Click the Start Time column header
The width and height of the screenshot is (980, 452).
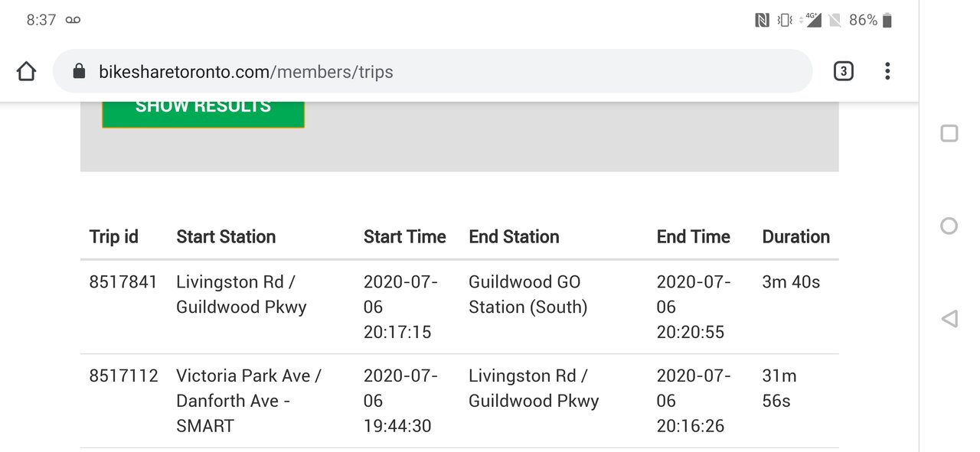[x=404, y=237]
